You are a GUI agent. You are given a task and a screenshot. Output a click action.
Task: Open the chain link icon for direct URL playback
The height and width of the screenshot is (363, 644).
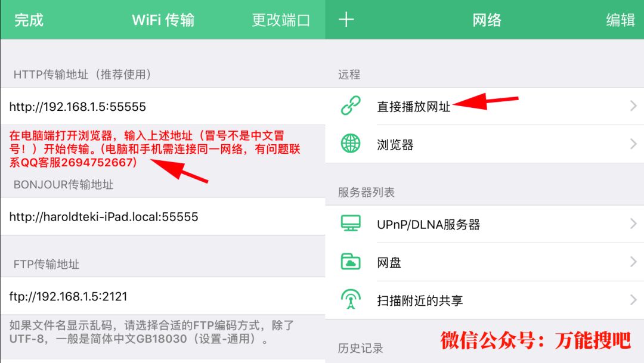tap(351, 106)
